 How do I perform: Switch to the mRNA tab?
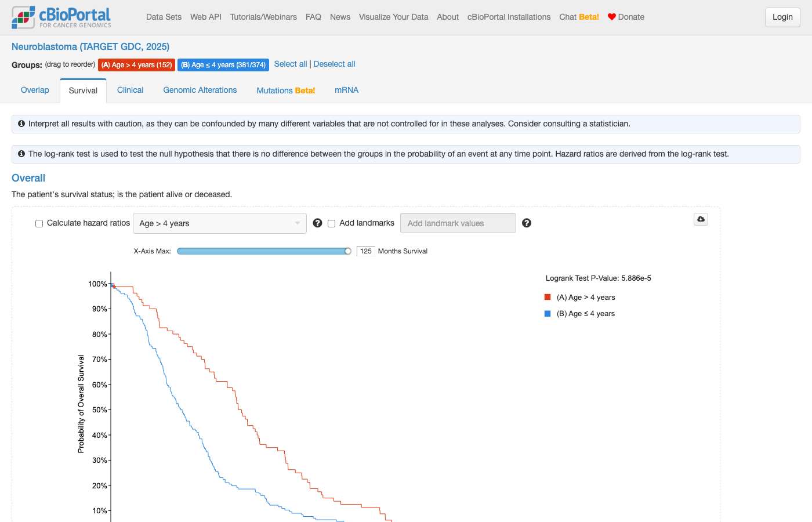(347, 90)
